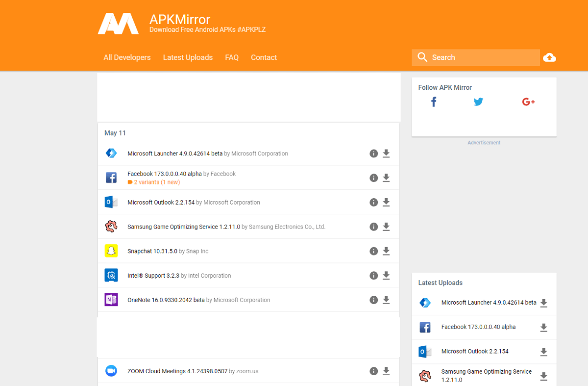
Task: Download Facebook alpha from the main list
Action: tap(386, 178)
